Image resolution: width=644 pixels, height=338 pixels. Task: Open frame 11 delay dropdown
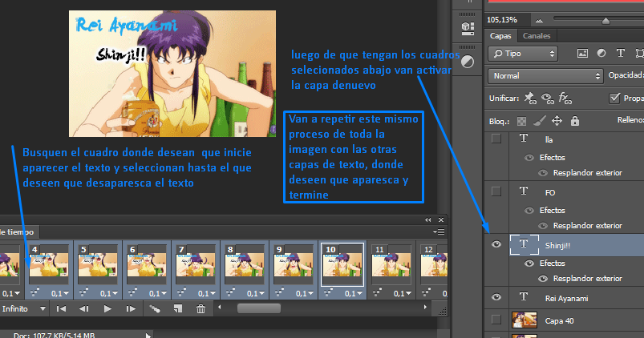coord(402,294)
